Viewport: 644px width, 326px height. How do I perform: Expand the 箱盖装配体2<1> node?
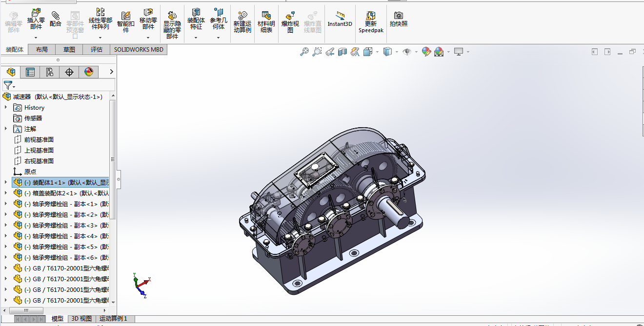coord(6,193)
